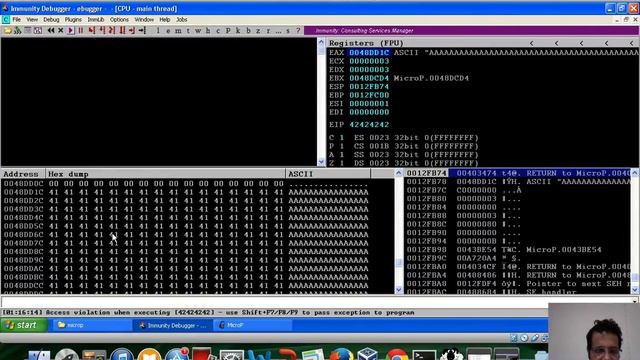Image resolution: width=640 pixels, height=360 pixels.
Task: Click the Windows start button
Action: pyautogui.click(x=24, y=325)
